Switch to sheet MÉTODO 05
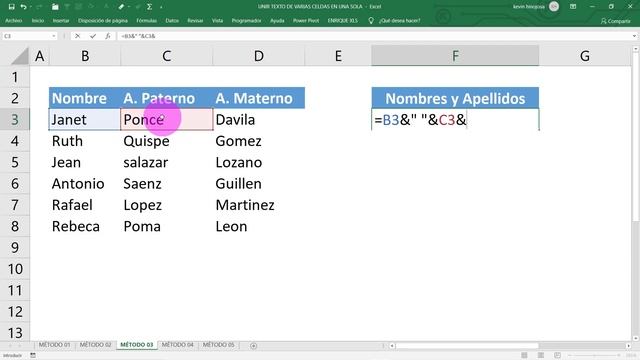 coord(218,345)
